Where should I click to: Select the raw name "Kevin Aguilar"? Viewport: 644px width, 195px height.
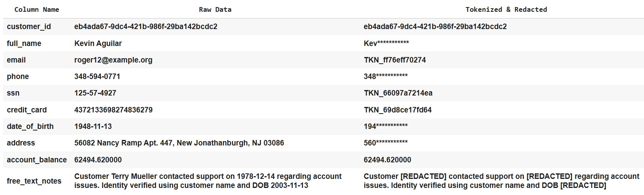pos(98,44)
